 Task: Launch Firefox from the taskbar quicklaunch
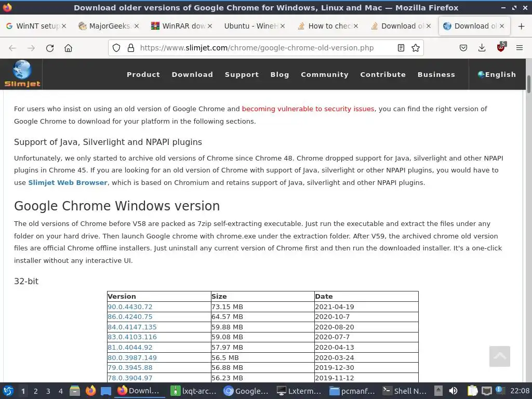coord(90,391)
